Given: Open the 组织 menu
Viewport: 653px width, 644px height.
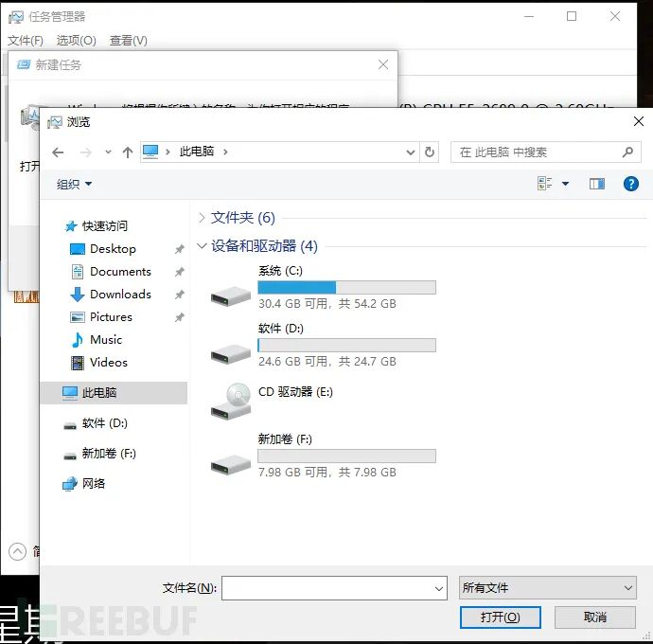Looking at the screenshot, I should tap(74, 184).
